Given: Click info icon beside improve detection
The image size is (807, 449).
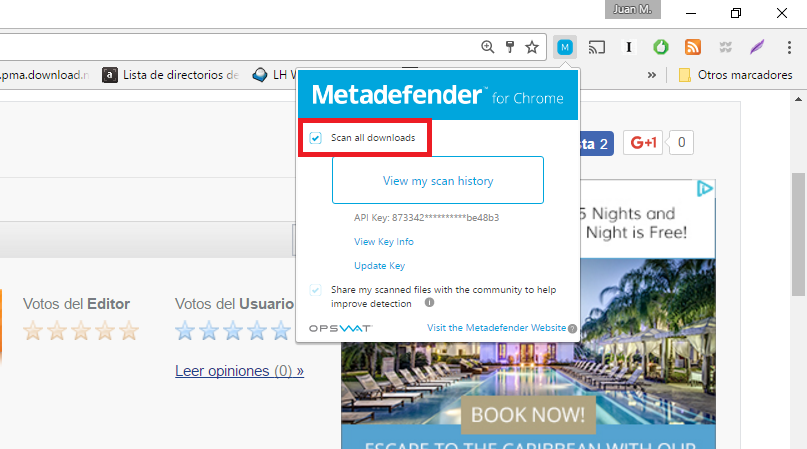Looking at the screenshot, I should point(429,303).
